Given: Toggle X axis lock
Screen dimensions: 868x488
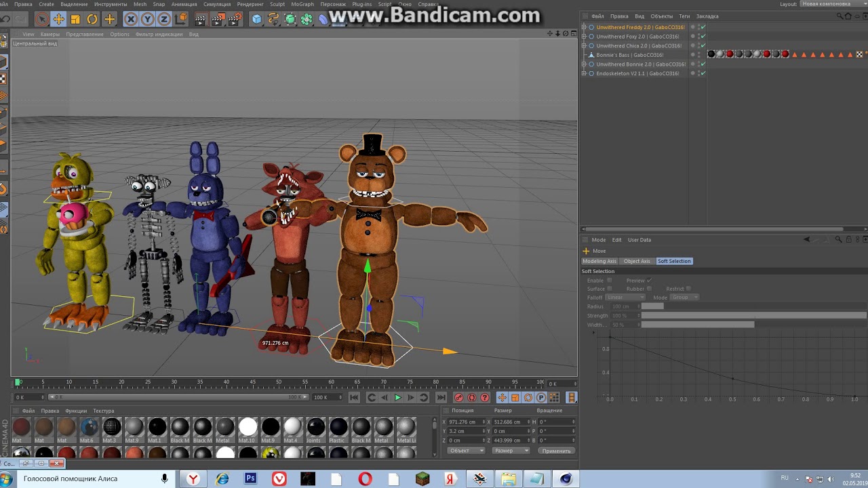Looking at the screenshot, I should tap(131, 19).
